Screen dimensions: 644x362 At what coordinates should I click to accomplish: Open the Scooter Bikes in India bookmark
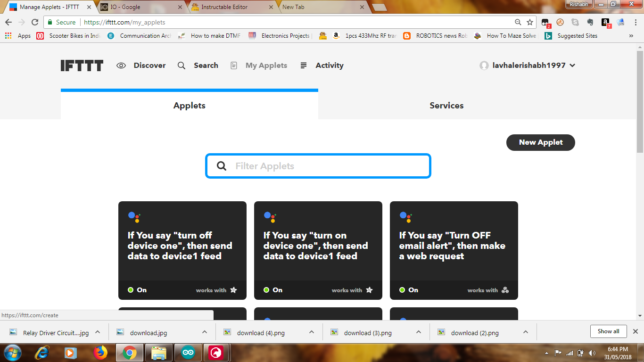tap(69, 36)
